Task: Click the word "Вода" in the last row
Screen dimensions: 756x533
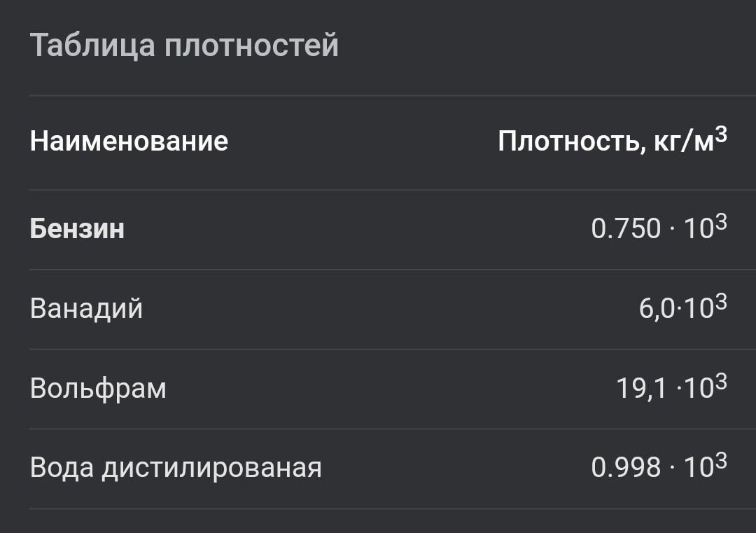Action: (x=62, y=468)
